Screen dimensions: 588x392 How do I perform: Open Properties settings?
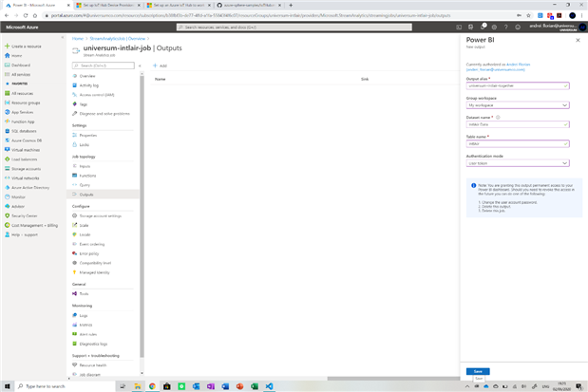point(87,136)
